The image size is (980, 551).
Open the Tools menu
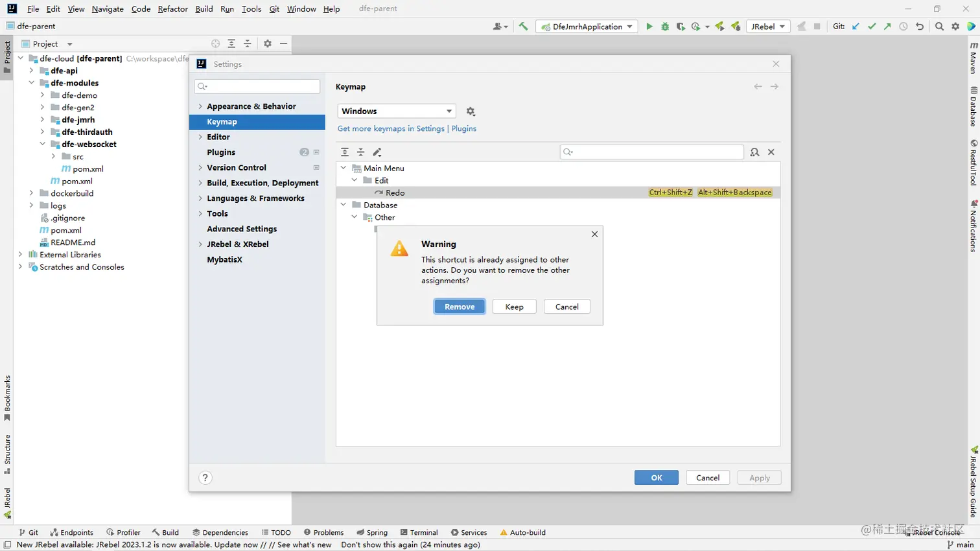pos(251,9)
